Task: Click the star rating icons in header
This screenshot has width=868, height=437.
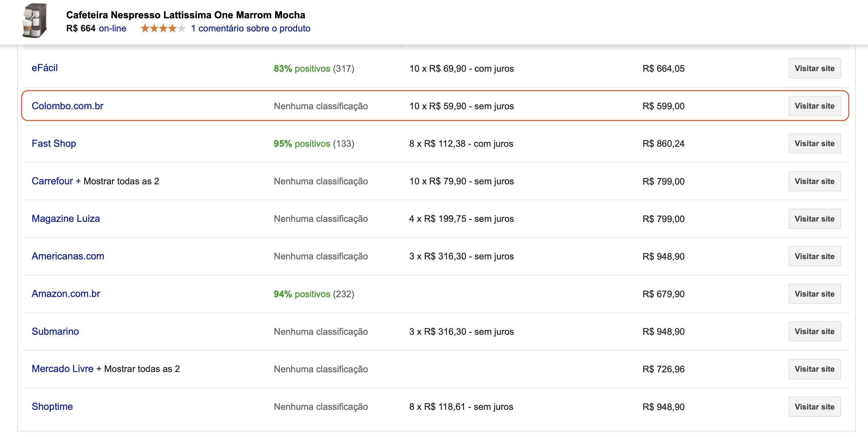Action: (163, 28)
